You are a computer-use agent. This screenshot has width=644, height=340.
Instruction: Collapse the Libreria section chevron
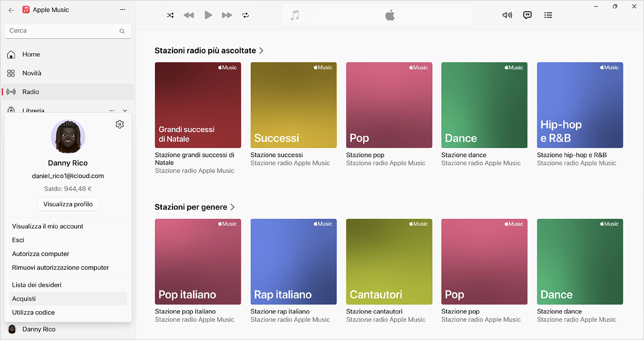[x=125, y=111]
